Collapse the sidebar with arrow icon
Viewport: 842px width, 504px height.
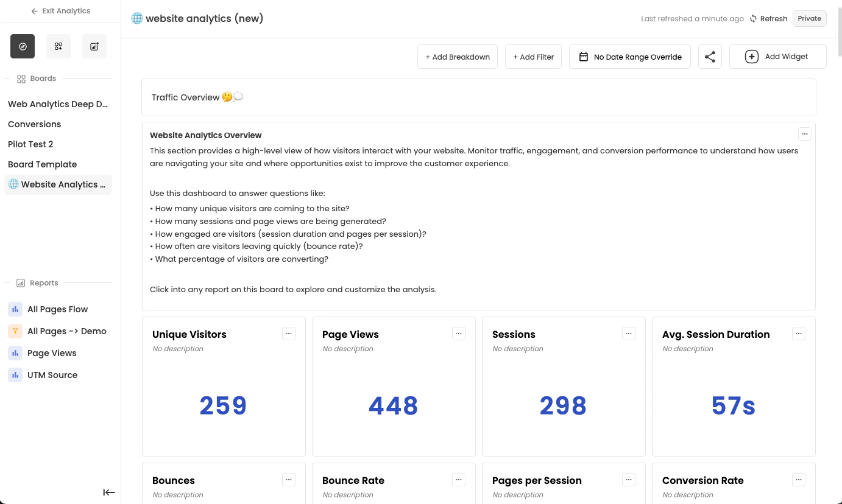[x=109, y=492]
